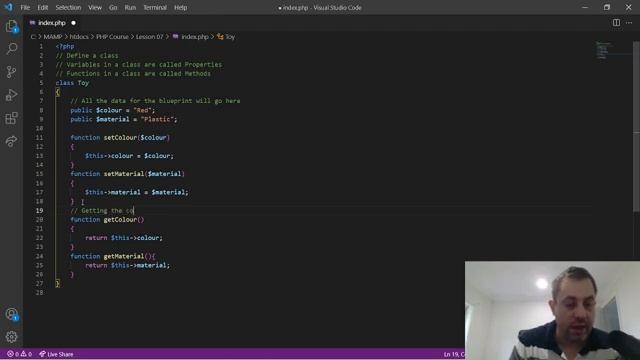Click the getColour function name
Screen dimensions: 640x360
click(120, 220)
